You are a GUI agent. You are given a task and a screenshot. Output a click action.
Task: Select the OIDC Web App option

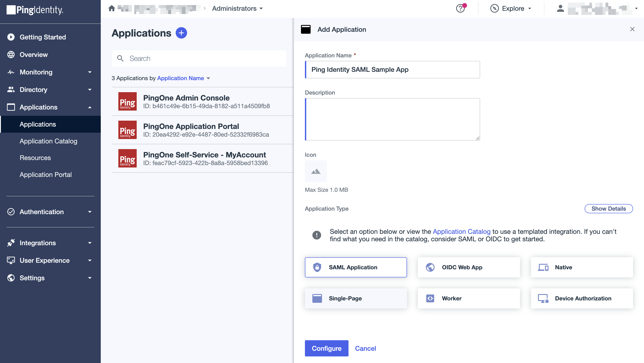pyautogui.click(x=469, y=267)
